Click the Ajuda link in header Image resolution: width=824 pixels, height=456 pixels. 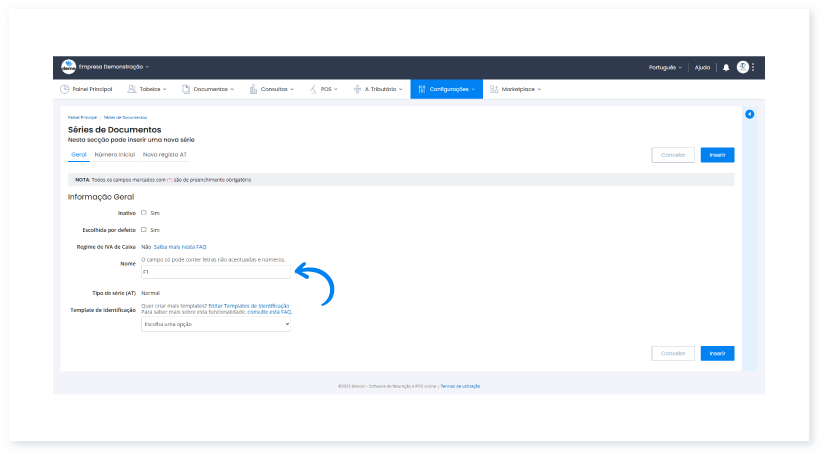(x=702, y=67)
